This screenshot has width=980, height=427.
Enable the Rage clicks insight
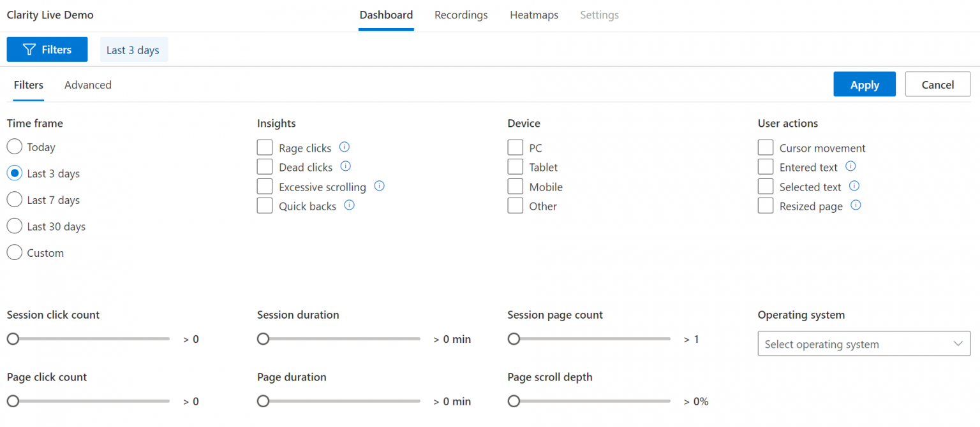(265, 147)
